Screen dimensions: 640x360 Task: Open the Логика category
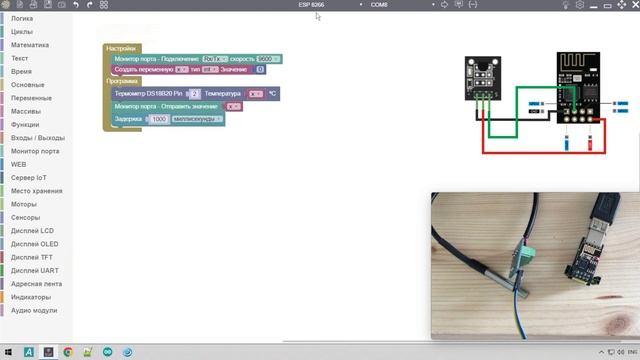[22, 18]
